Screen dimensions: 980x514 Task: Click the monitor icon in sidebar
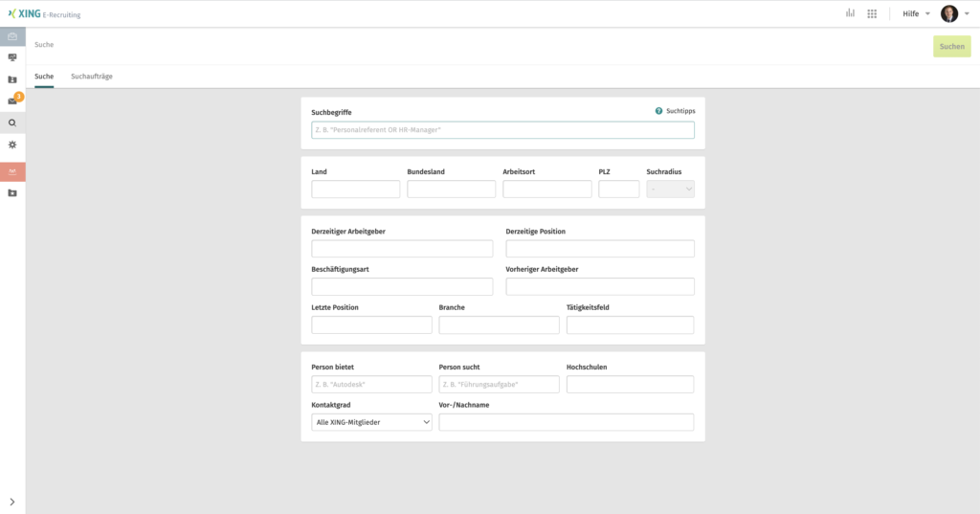tap(12, 57)
